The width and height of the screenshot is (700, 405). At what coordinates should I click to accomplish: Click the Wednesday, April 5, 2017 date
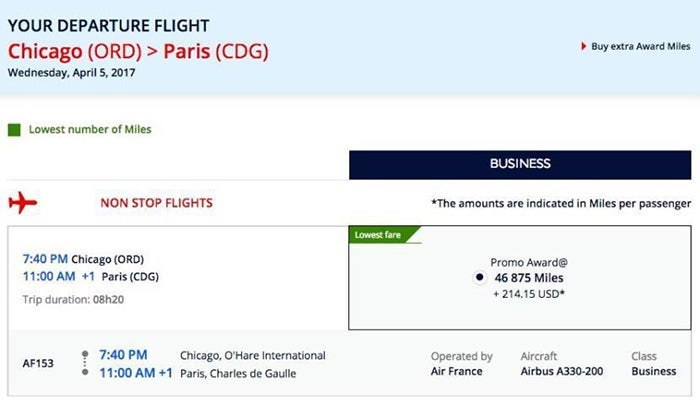(71, 73)
